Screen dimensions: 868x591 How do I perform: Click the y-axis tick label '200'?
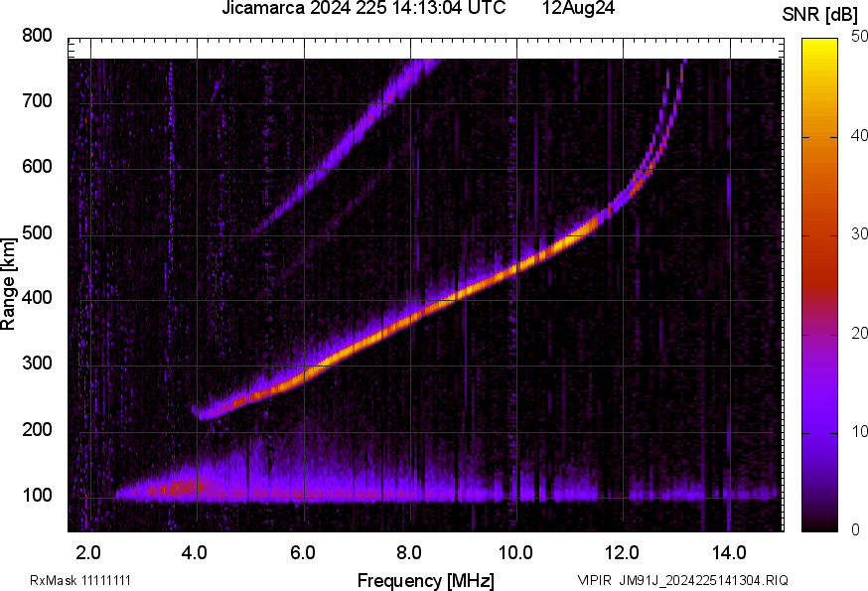[x=37, y=429]
